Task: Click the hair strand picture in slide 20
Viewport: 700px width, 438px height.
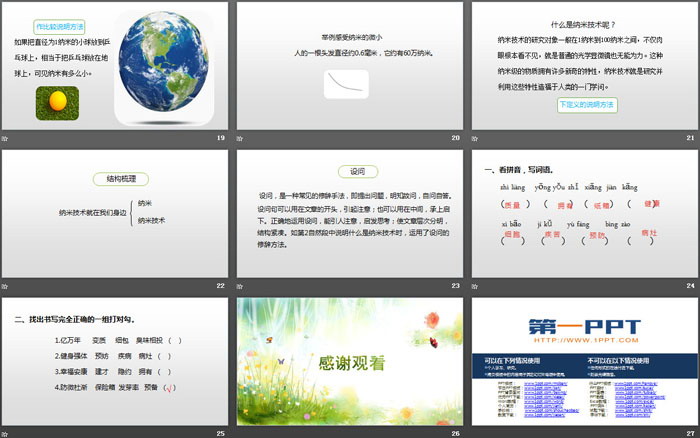Action: [349, 86]
